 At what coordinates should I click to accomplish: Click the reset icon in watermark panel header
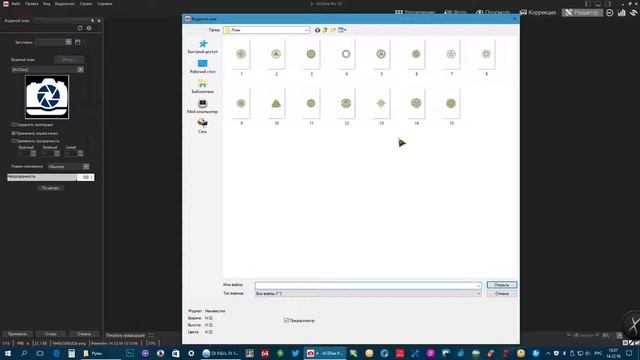[80, 28]
